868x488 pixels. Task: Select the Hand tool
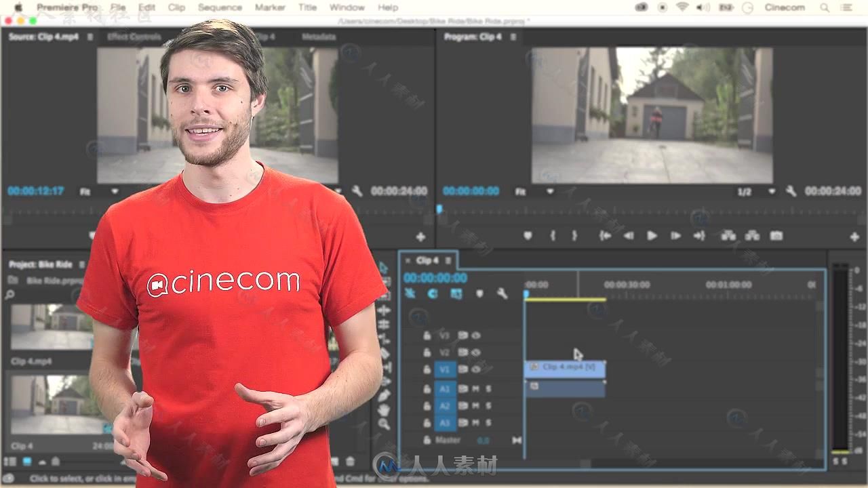[384, 409]
